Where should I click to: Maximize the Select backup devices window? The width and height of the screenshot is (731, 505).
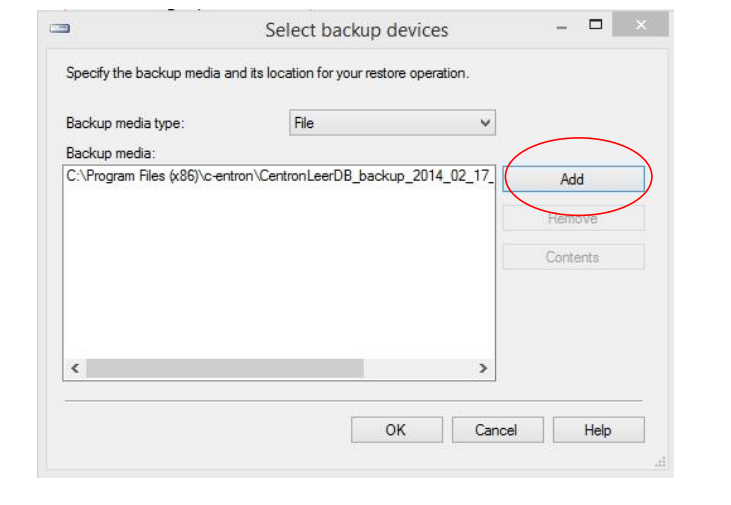[x=596, y=24]
